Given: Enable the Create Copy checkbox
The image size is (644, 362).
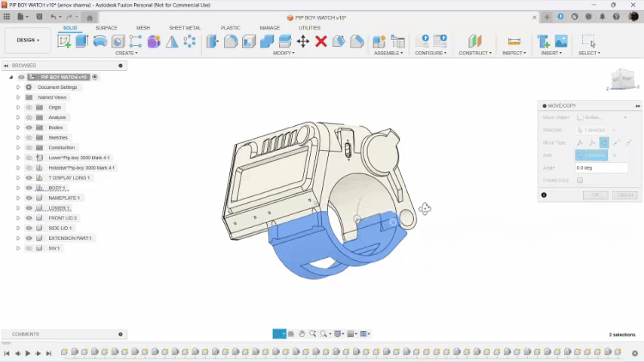Looking at the screenshot, I should (579, 180).
